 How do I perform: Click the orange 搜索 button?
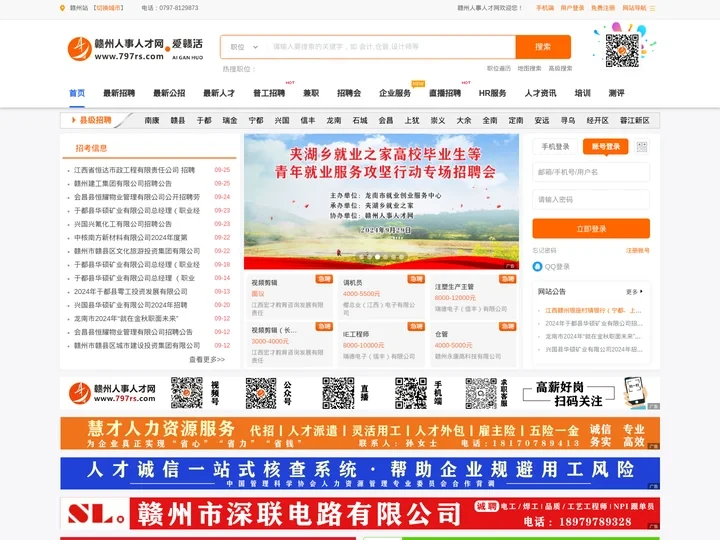[543, 47]
